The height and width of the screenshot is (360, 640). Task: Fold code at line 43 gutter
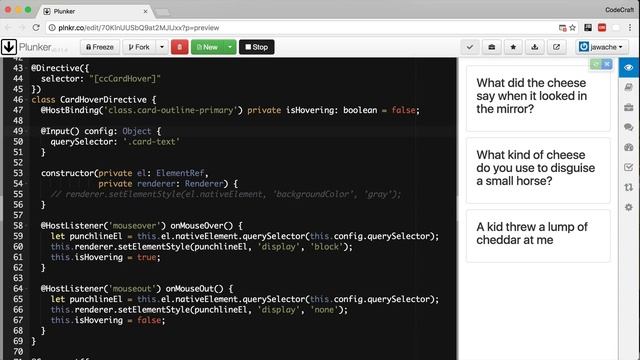coord(28,68)
